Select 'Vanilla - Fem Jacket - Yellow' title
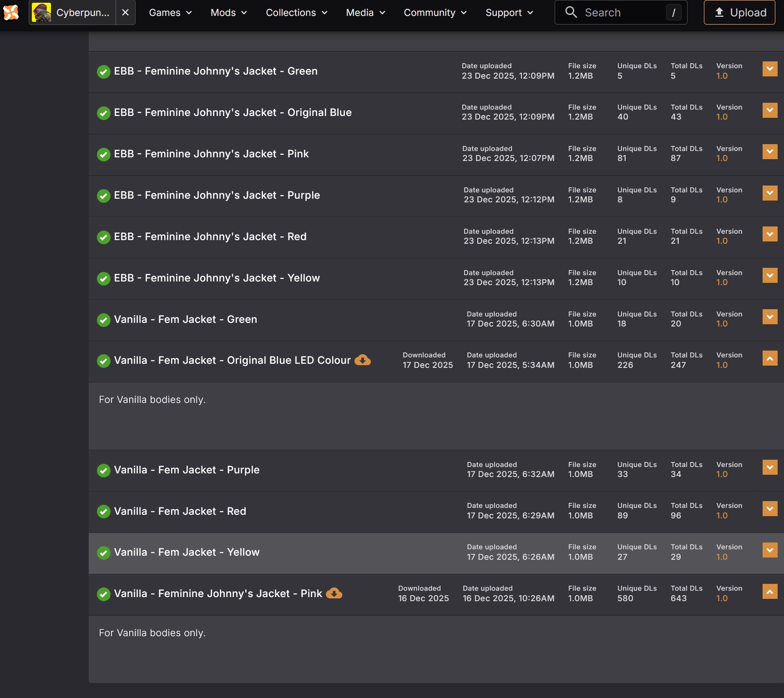This screenshot has height=698, width=784. (x=187, y=552)
